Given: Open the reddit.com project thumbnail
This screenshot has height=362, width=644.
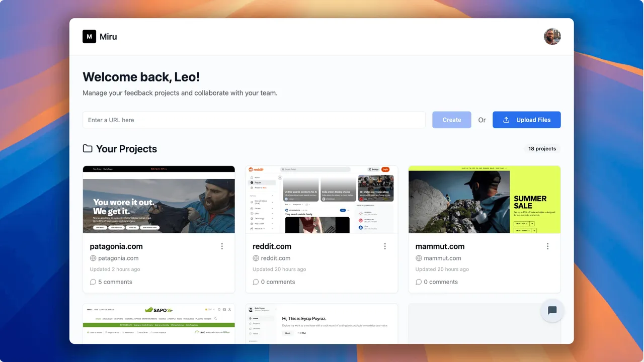Looking at the screenshot, I should (321, 200).
